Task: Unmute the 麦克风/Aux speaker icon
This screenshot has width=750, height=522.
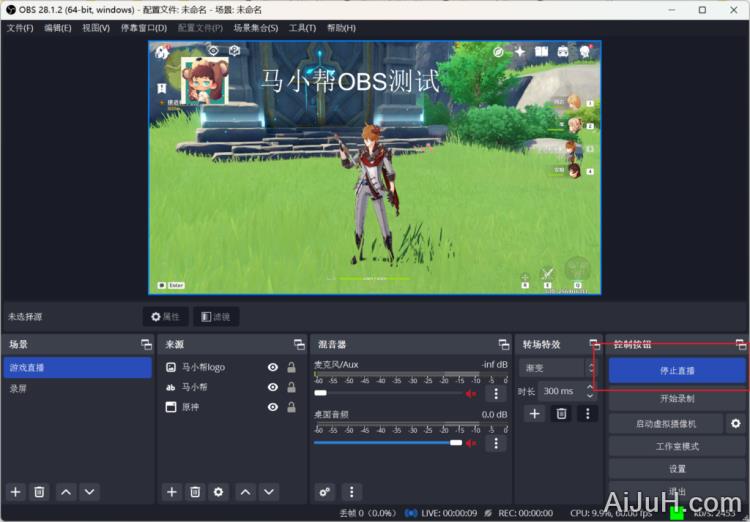Action: [471, 393]
